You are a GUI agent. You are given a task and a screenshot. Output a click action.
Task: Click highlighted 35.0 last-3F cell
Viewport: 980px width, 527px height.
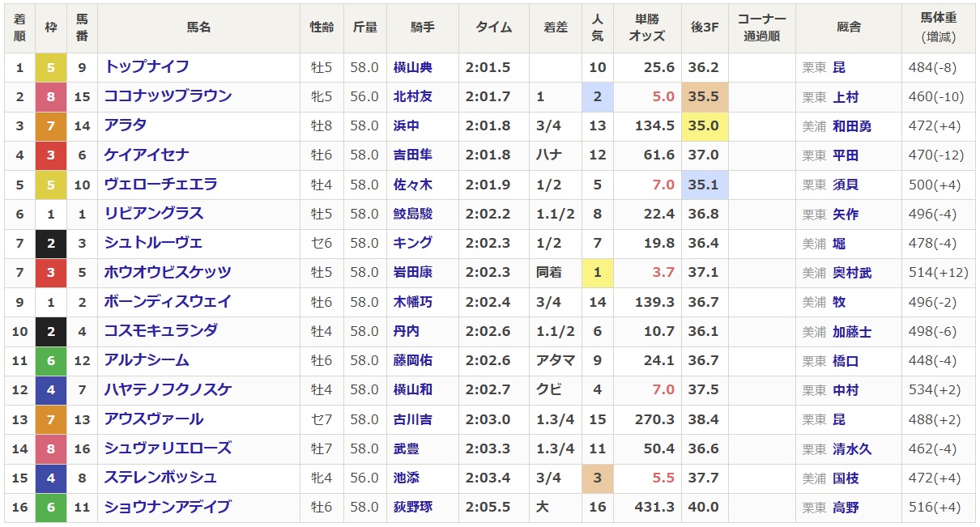(703, 125)
